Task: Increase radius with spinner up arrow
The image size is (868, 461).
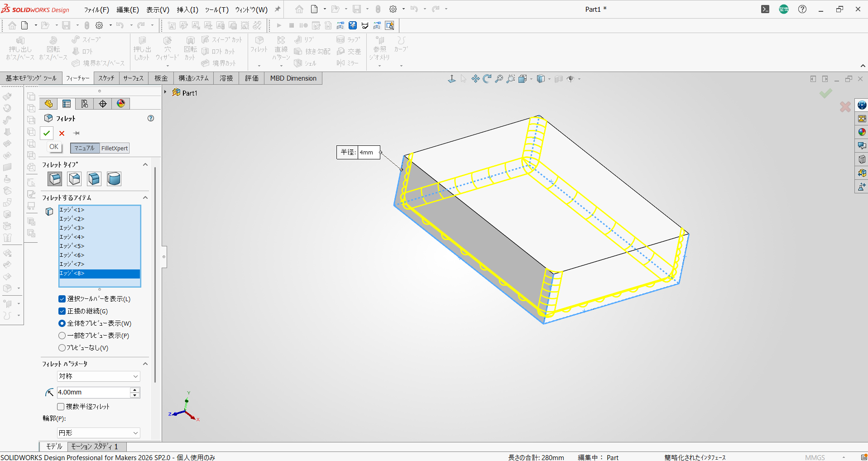Action: (x=135, y=390)
